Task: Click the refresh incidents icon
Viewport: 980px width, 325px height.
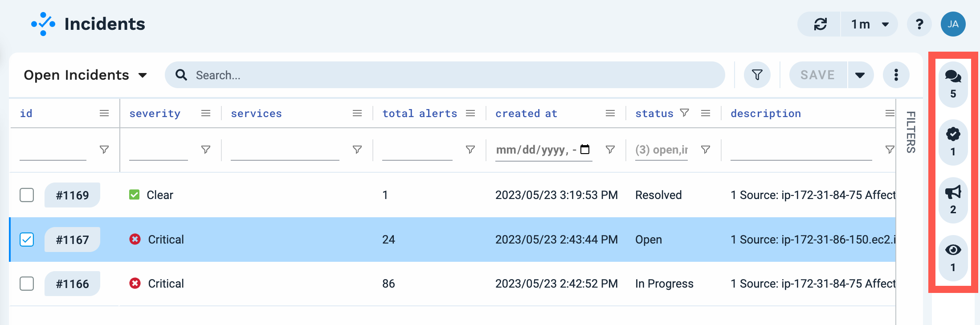Action: click(x=820, y=24)
